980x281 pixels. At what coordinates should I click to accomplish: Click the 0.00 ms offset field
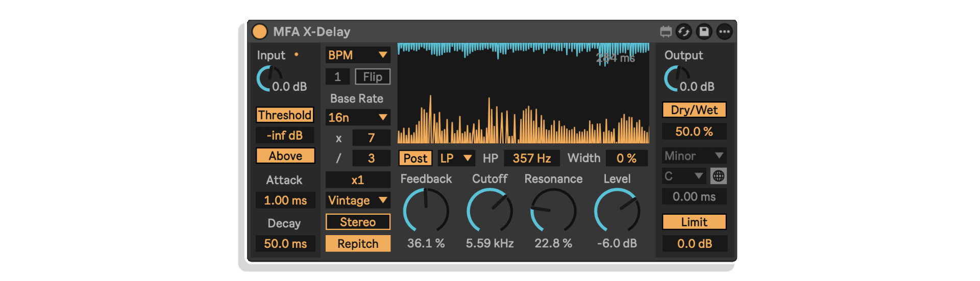tap(694, 196)
